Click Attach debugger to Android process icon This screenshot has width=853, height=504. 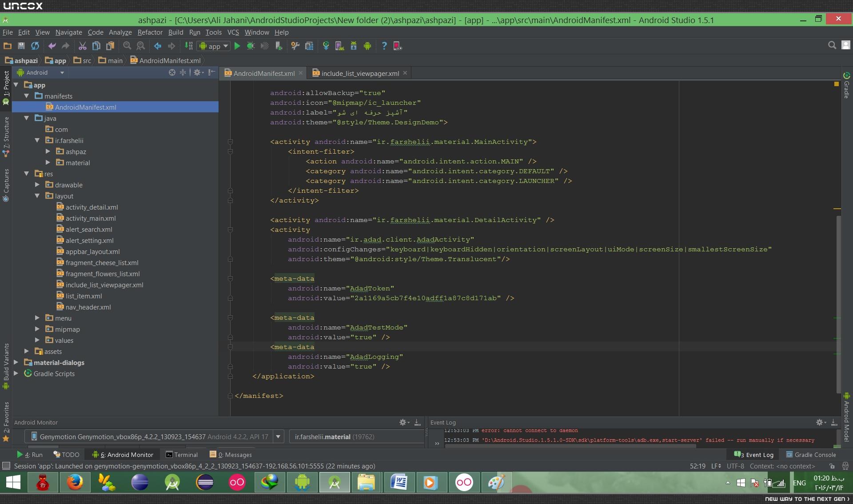(x=279, y=46)
